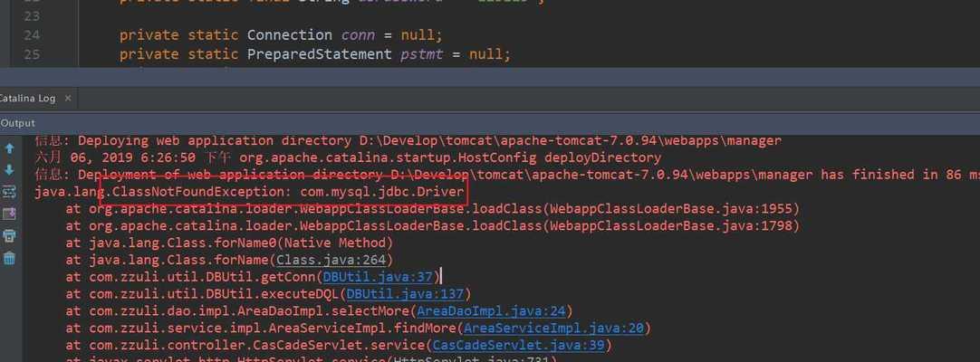Click the up arrow icon in Output panel
The height and width of the screenshot is (362, 980).
[x=9, y=148]
